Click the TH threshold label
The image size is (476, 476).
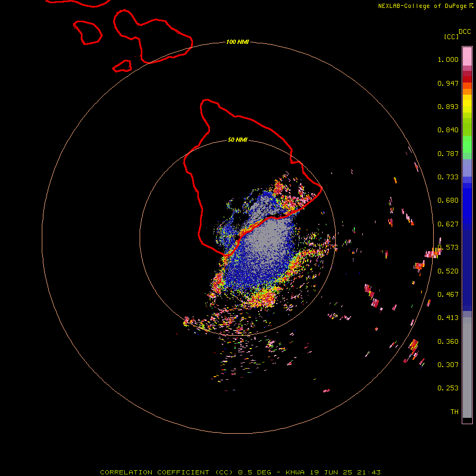coord(454,412)
